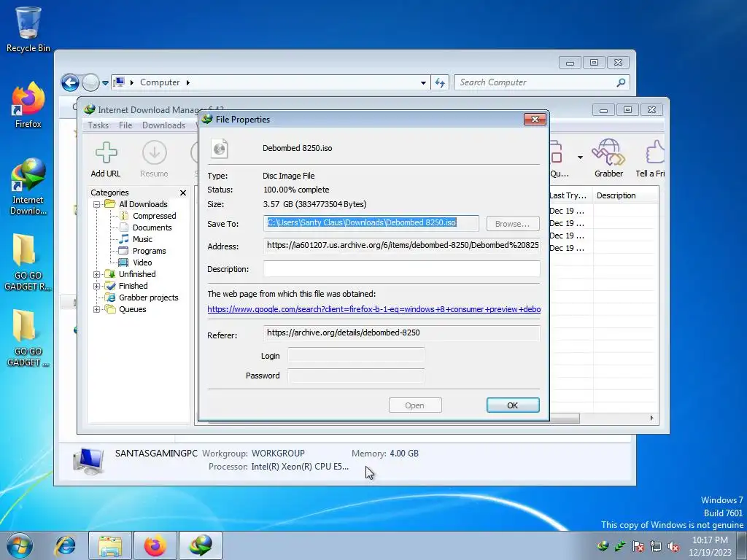Collapse the All Downloads tree node
The image size is (747, 560).
coord(96,204)
